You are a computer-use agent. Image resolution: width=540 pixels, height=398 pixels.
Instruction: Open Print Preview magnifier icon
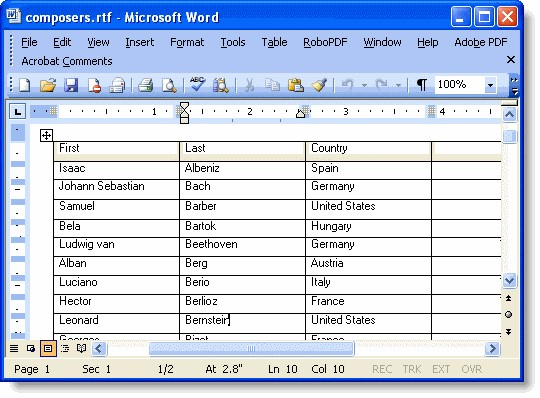point(169,85)
